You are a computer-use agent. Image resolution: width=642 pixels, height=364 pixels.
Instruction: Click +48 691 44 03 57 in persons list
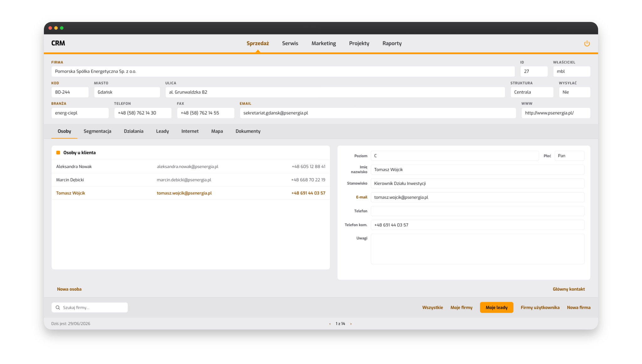pos(308,193)
